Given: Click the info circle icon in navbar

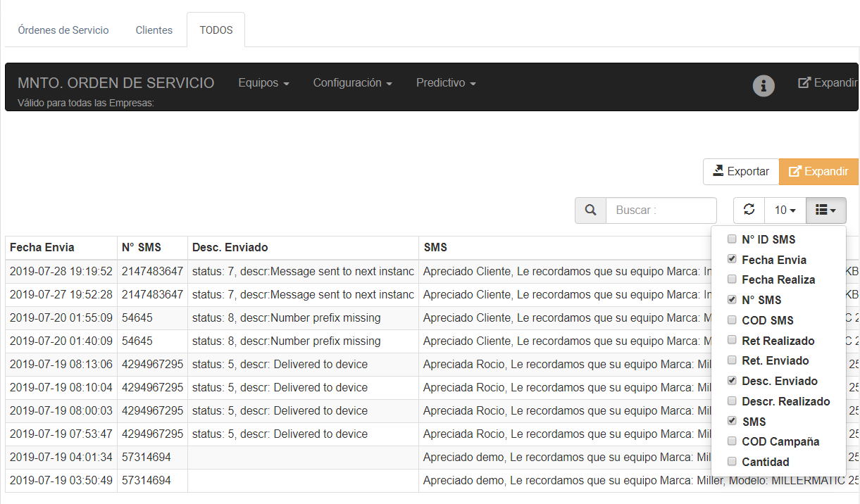Looking at the screenshot, I should (764, 85).
